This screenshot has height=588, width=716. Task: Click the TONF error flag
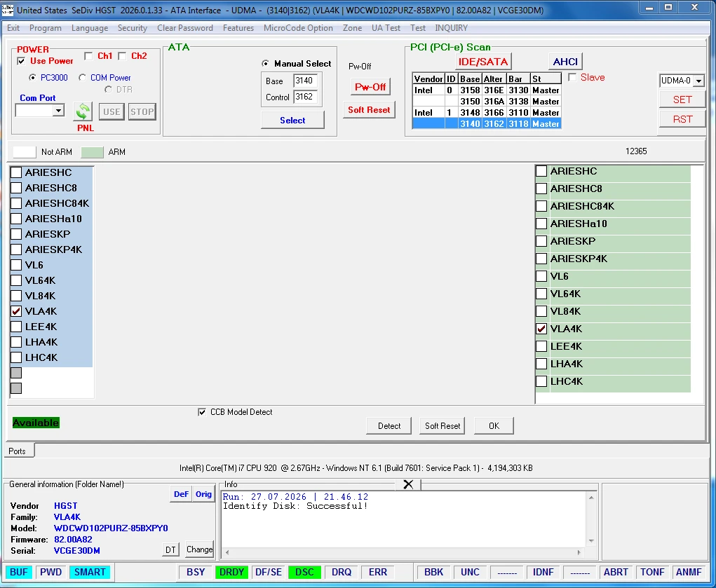652,572
